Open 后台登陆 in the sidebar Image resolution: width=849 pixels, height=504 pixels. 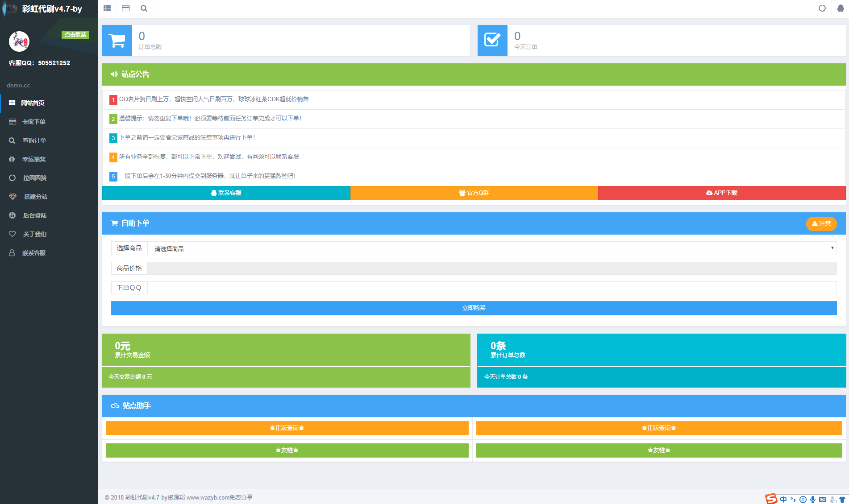(49, 215)
